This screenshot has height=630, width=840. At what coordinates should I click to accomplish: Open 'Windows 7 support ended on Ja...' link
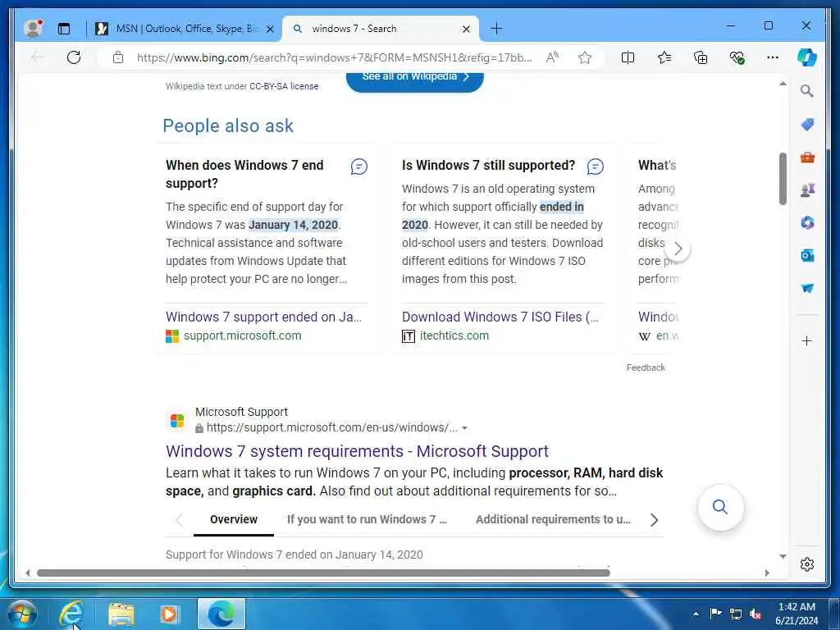(263, 317)
